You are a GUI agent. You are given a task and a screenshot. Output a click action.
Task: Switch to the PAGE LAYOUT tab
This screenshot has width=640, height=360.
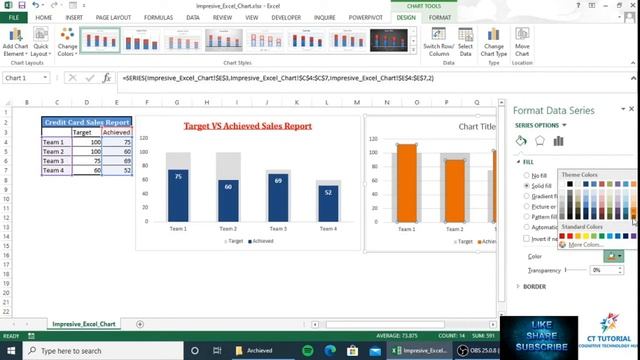click(x=113, y=18)
